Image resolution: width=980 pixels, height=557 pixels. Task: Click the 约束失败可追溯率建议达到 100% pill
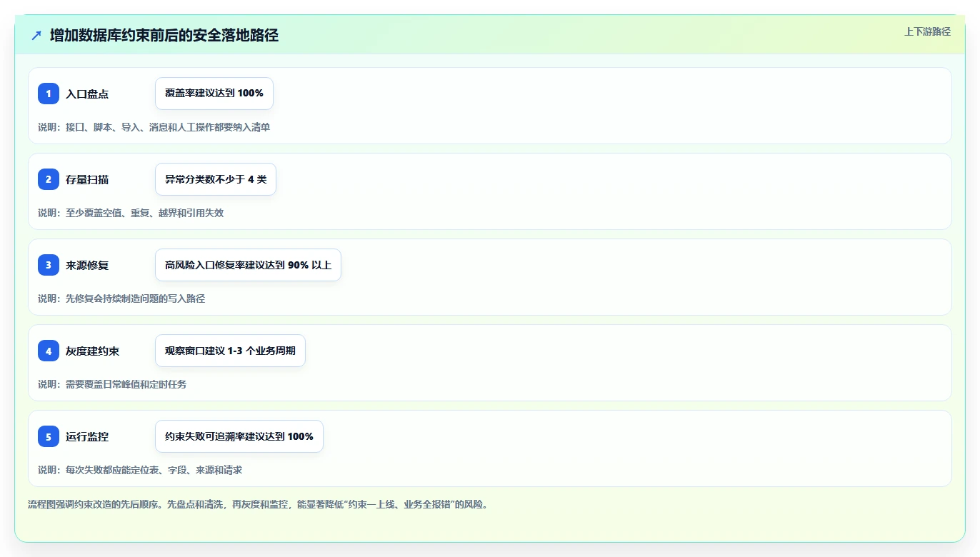click(x=239, y=436)
